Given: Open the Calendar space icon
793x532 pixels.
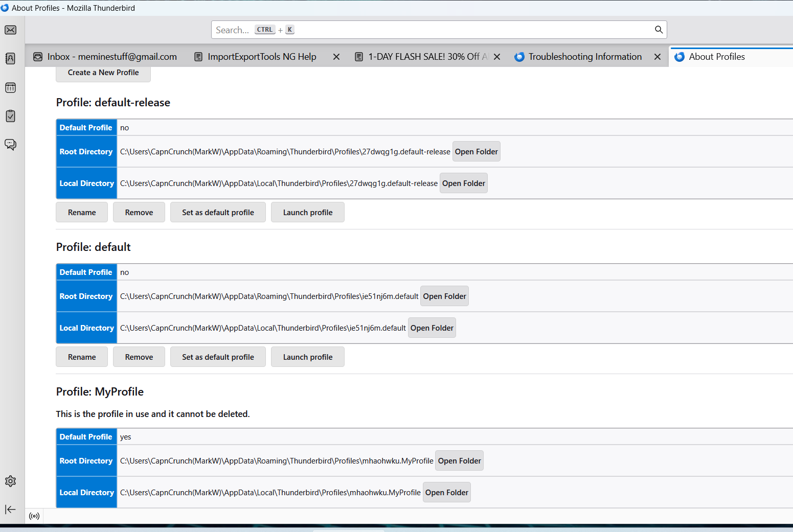Looking at the screenshot, I should (10, 88).
